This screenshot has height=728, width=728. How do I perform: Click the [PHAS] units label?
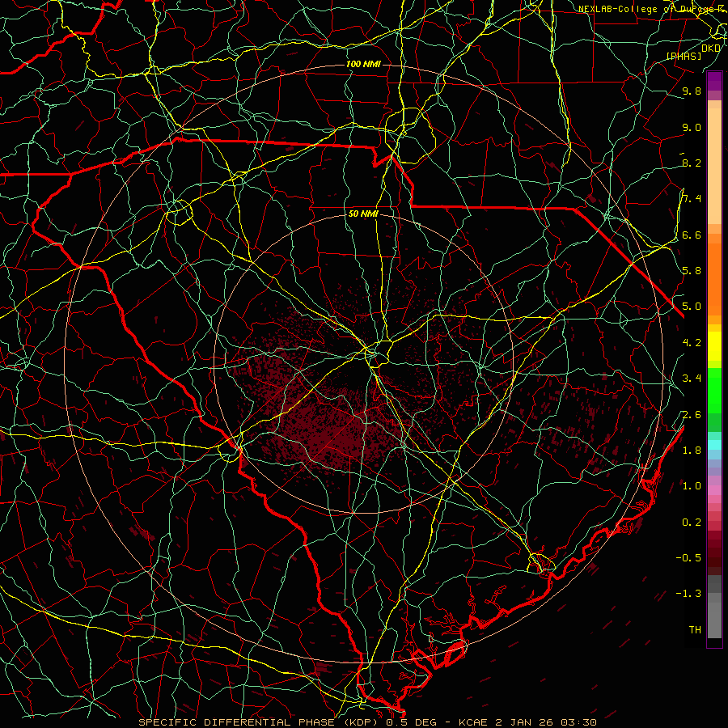[684, 56]
